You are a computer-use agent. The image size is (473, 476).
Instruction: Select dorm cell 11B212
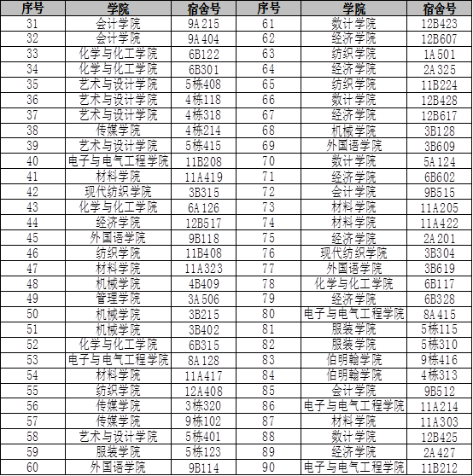click(x=440, y=467)
